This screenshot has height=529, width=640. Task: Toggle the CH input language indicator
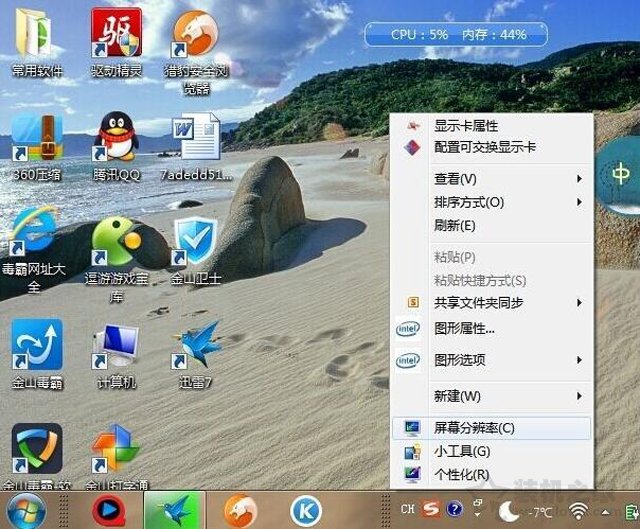pos(408,510)
